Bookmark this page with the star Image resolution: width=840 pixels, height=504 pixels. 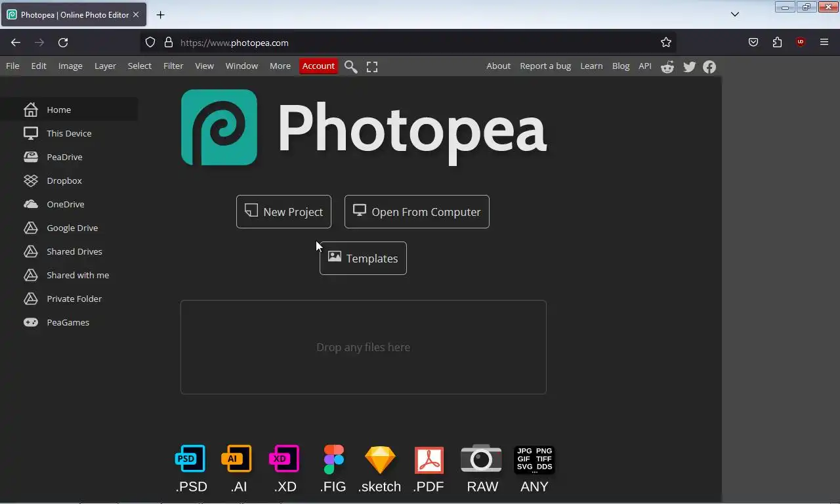pyautogui.click(x=666, y=43)
